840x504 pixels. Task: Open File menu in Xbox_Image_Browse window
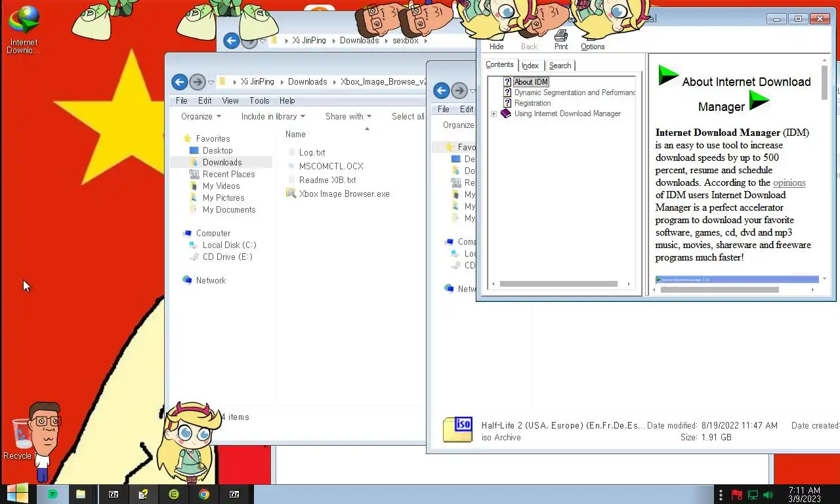coord(182,101)
